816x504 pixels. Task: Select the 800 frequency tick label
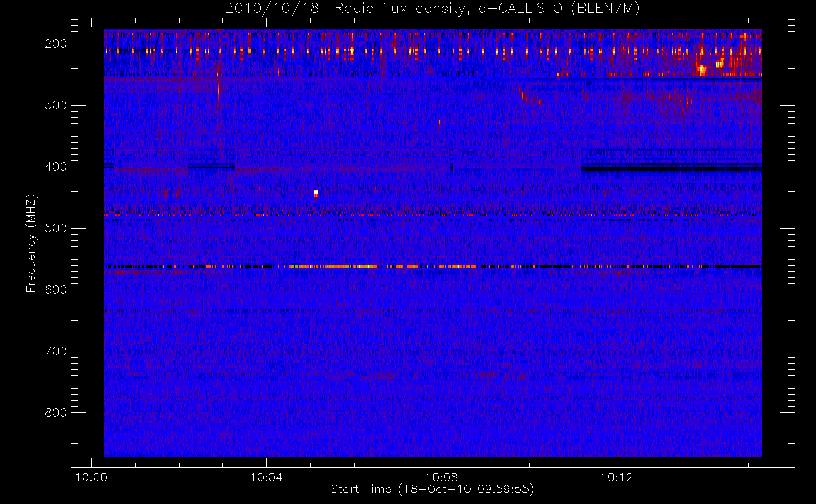coord(55,413)
